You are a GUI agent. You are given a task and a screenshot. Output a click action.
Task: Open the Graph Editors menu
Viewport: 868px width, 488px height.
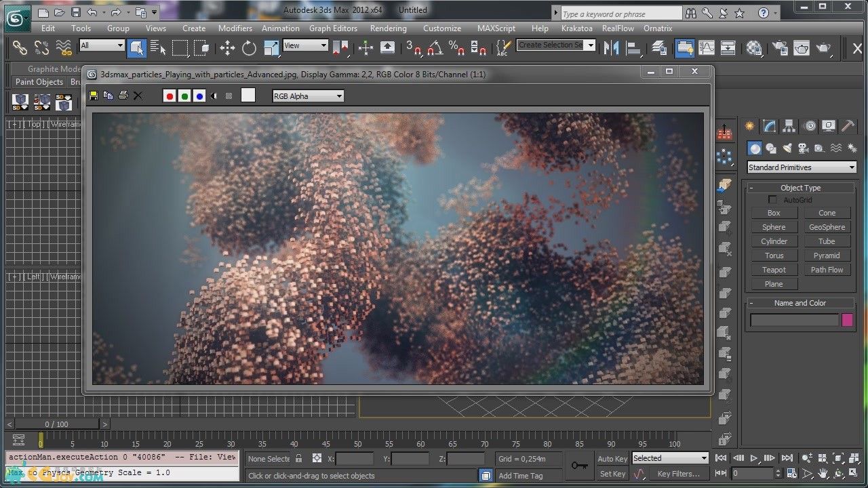point(333,28)
